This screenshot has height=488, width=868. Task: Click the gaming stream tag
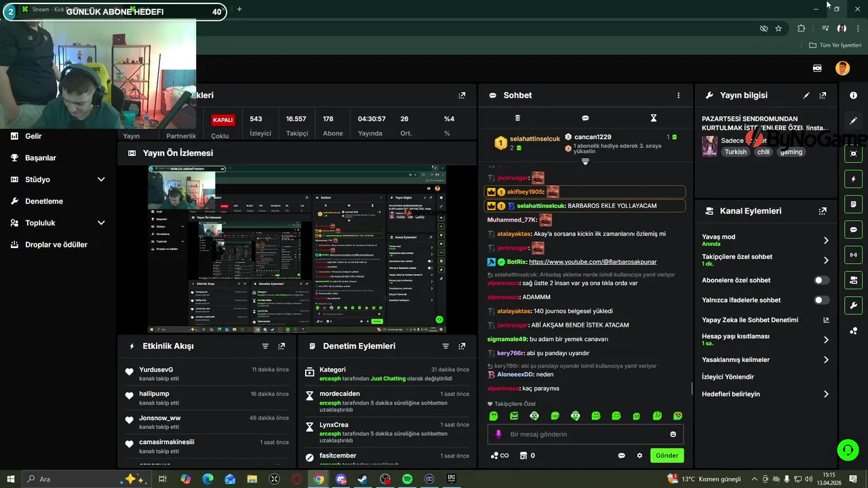click(791, 152)
